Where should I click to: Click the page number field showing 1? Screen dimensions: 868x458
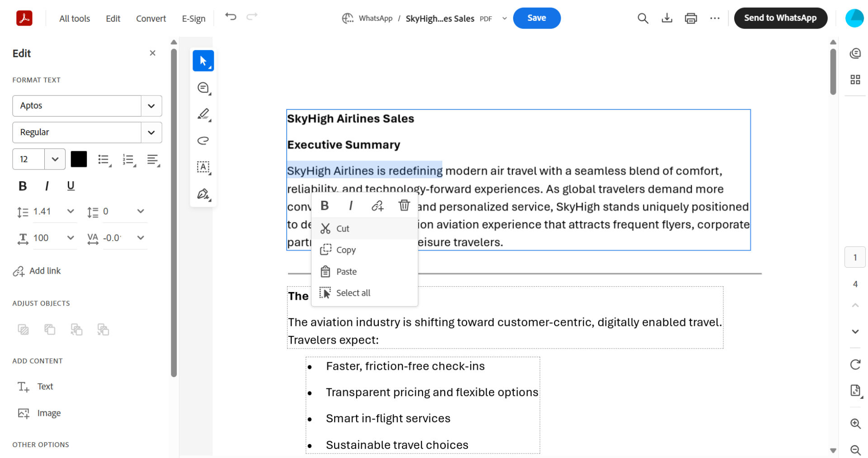[855, 257]
